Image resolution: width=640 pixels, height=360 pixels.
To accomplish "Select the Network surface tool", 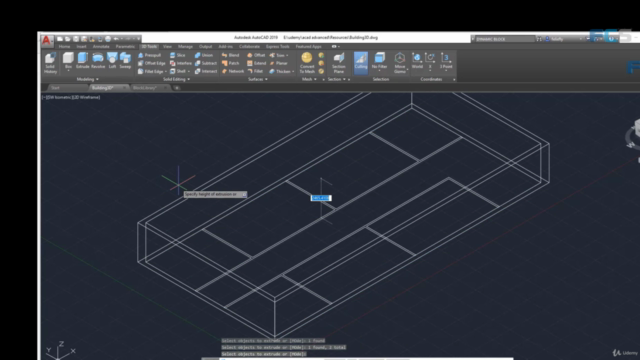I will pos(233,71).
